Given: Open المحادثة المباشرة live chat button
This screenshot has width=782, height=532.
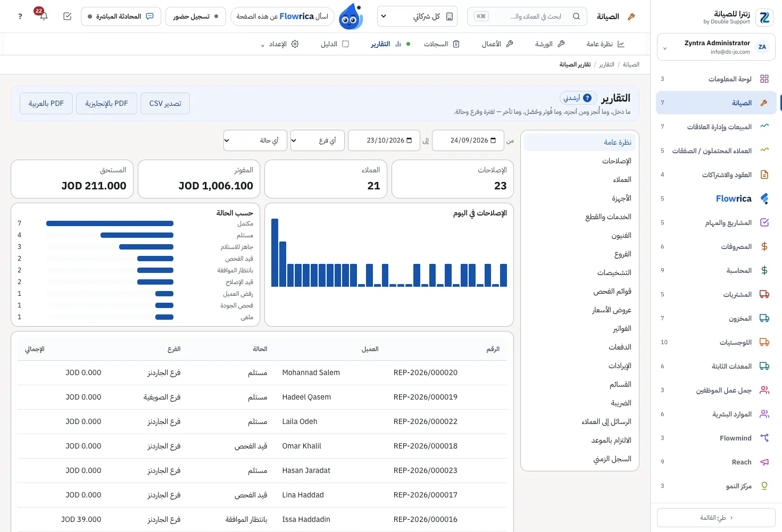Looking at the screenshot, I should [x=121, y=16].
